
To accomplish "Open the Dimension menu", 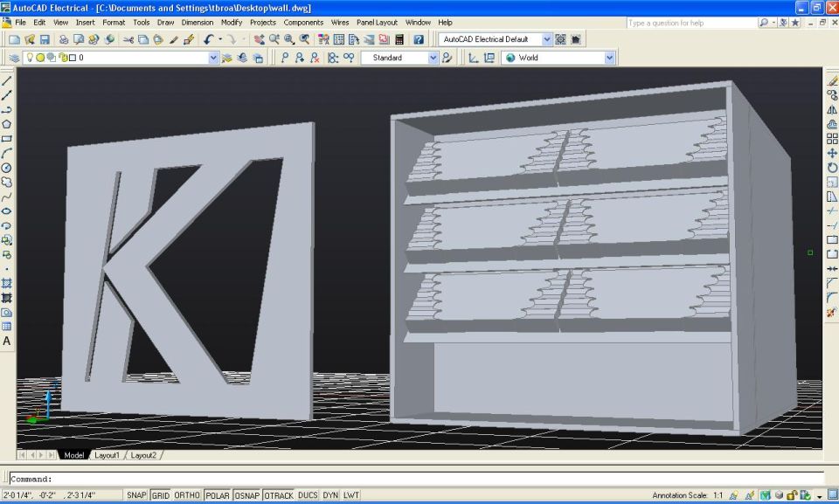I will 198,23.
